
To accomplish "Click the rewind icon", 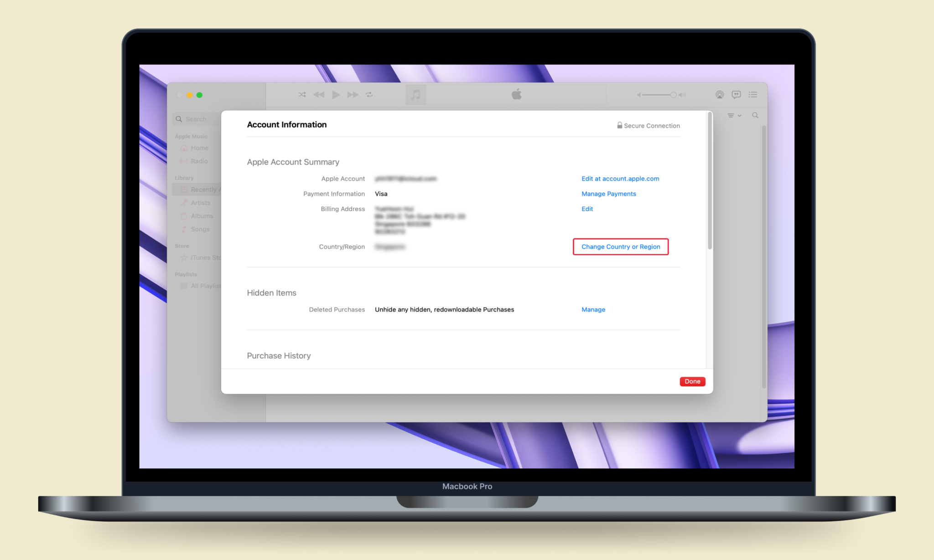I will coord(319,94).
